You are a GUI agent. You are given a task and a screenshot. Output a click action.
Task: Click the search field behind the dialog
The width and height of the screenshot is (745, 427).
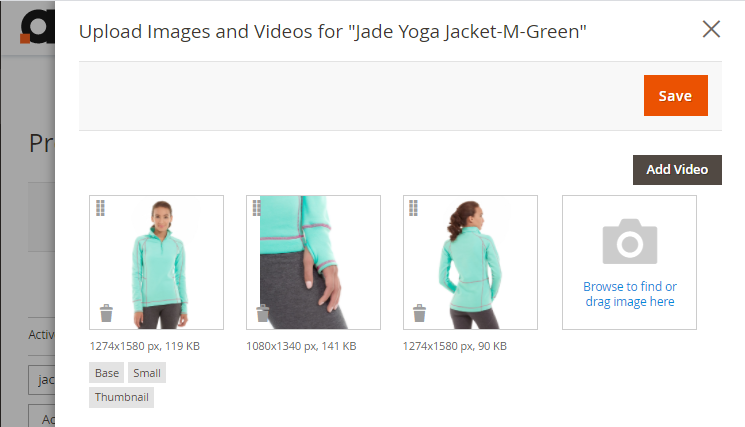[41, 380]
